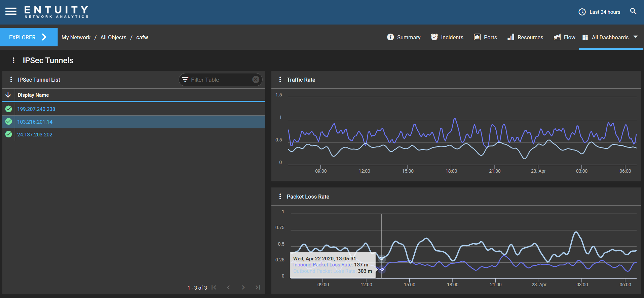Click the Incidents shield icon
Screen dimensions: 644x298
point(434,37)
